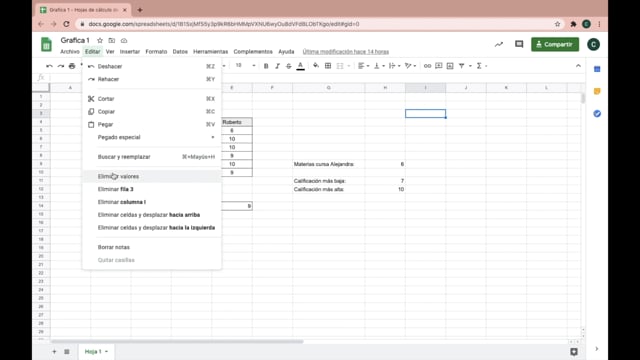Open the functions sigma dropdown
Screen dimensions: 640x360
[482, 66]
